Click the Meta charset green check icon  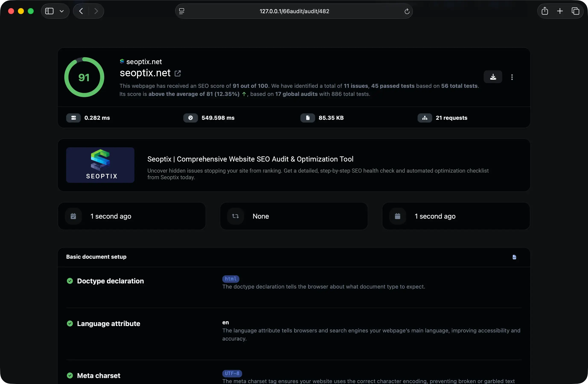coord(70,375)
